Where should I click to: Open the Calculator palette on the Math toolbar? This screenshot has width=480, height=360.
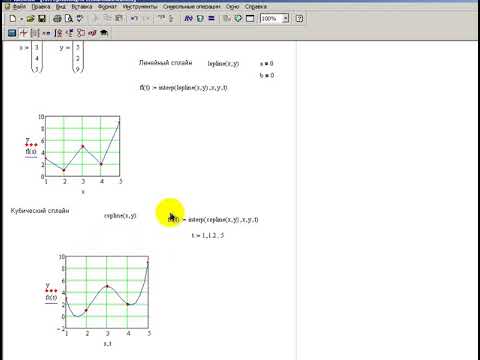click(12, 33)
